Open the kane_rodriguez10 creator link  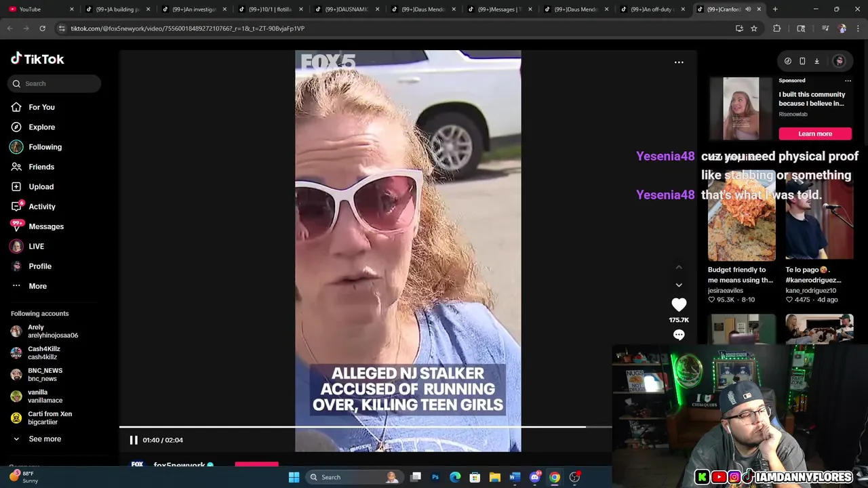pos(810,290)
